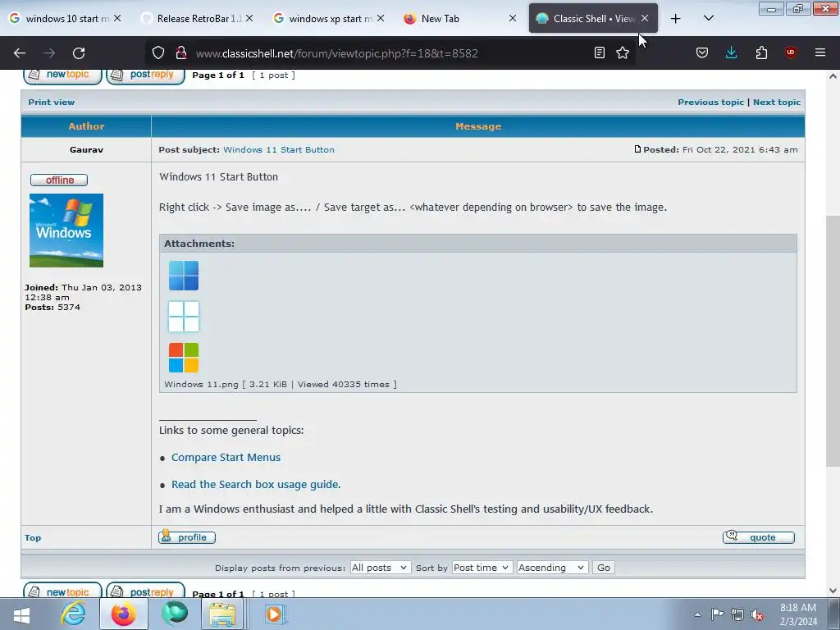Screen dimensions: 840x630
Task: Open 'Windows 11 Start Button' post subject link
Action: coord(279,150)
